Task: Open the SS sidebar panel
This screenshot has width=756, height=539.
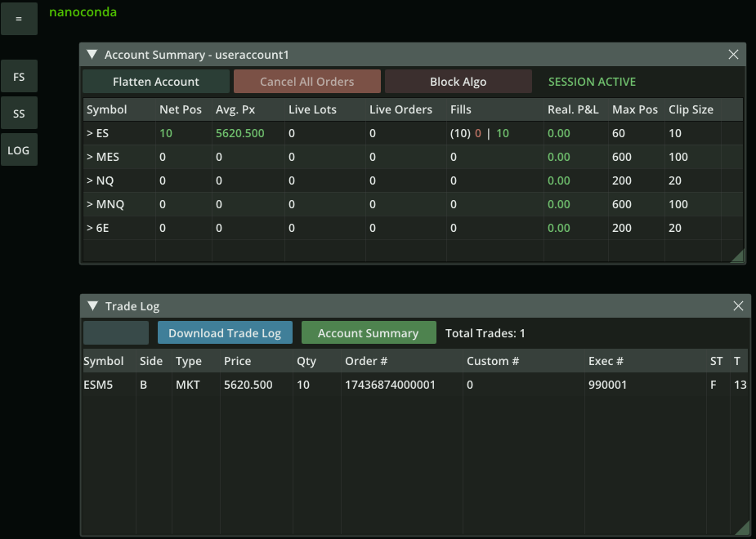Action: (19, 114)
